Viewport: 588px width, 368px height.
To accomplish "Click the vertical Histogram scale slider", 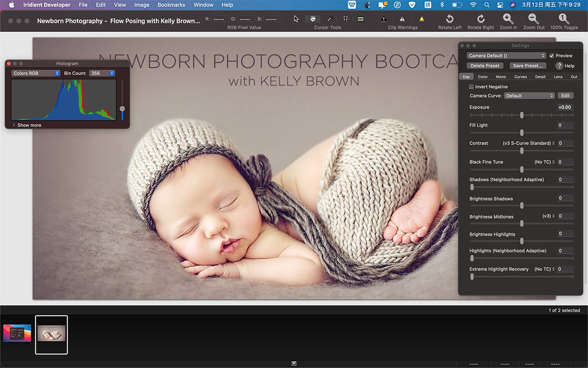I will click(x=122, y=108).
